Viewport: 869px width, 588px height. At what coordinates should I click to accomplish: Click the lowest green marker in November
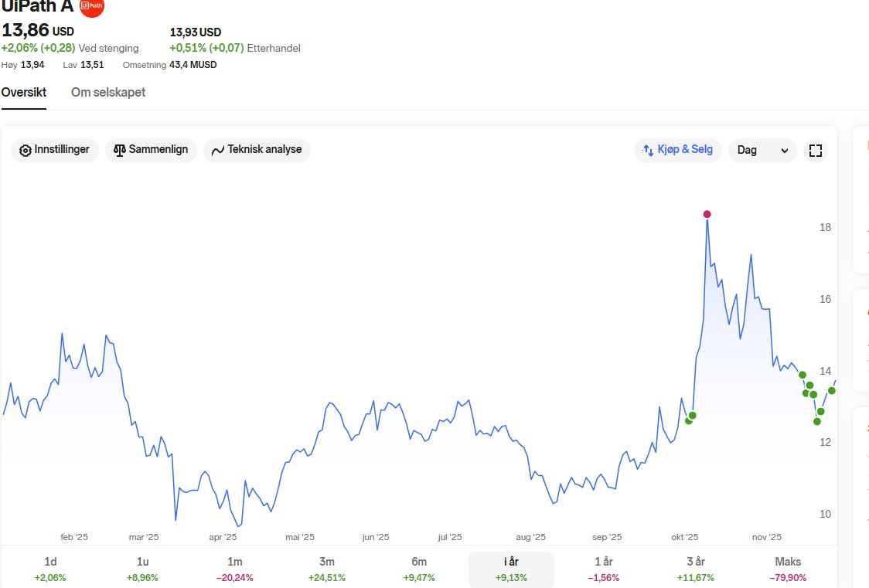817,421
